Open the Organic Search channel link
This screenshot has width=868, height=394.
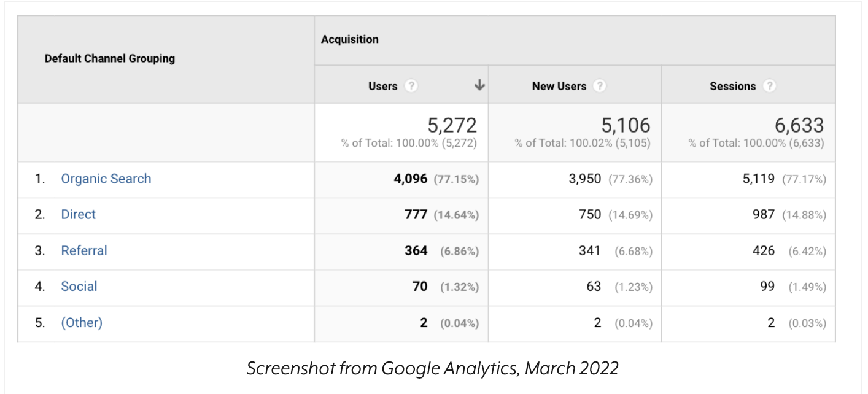click(106, 179)
